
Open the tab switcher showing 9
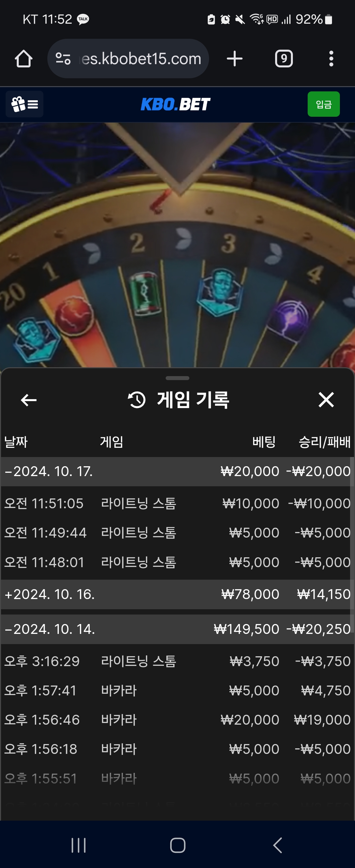point(284,59)
